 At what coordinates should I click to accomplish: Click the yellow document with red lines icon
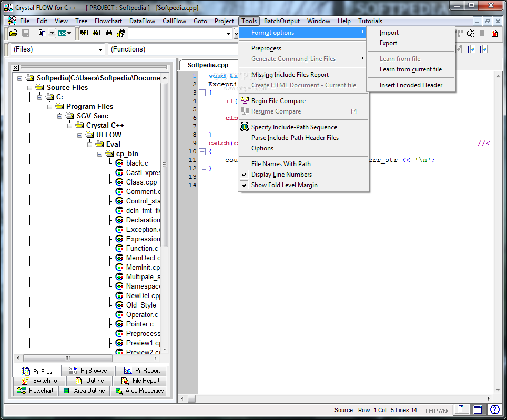494,33
